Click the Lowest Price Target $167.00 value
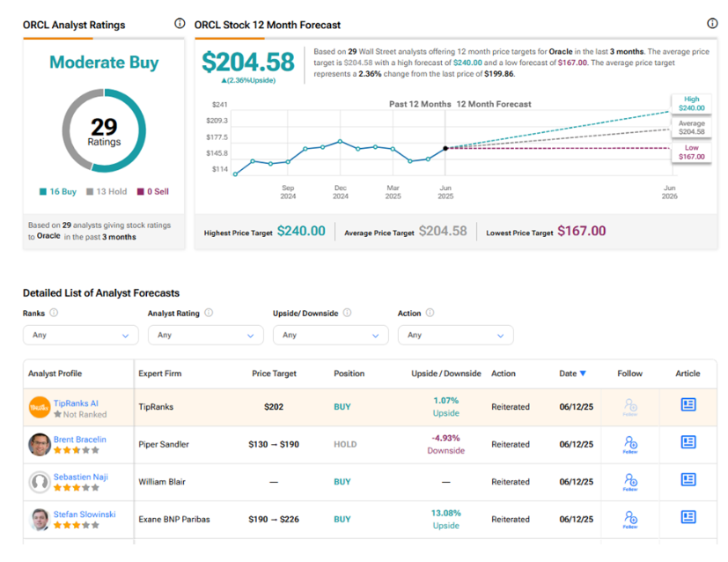 pos(581,231)
